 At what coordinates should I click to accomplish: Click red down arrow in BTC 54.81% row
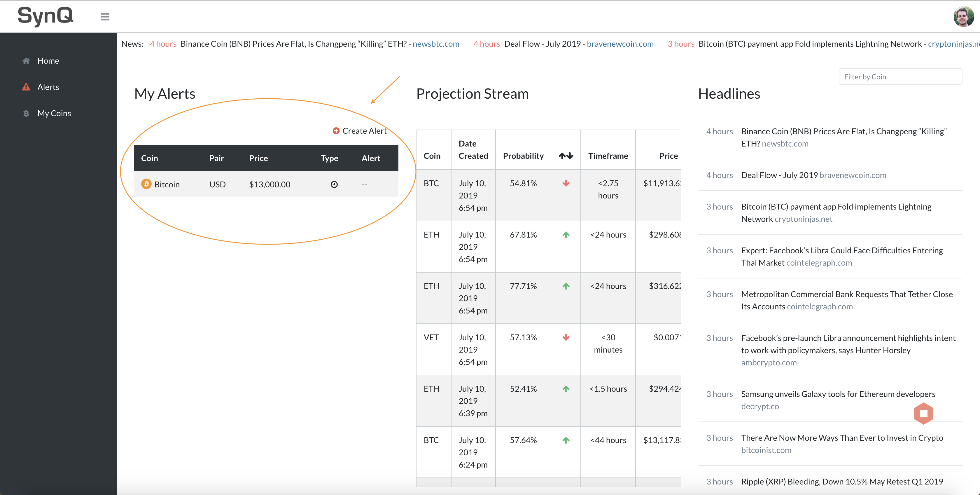(566, 183)
